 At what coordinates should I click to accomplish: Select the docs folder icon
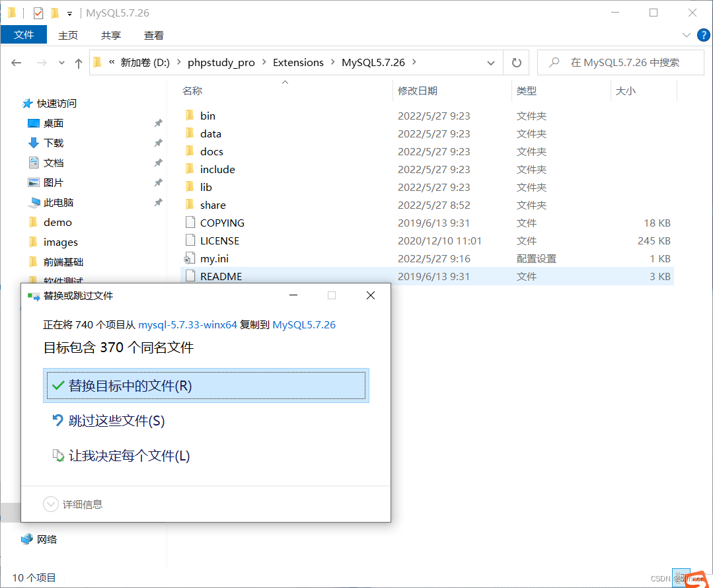pos(190,151)
